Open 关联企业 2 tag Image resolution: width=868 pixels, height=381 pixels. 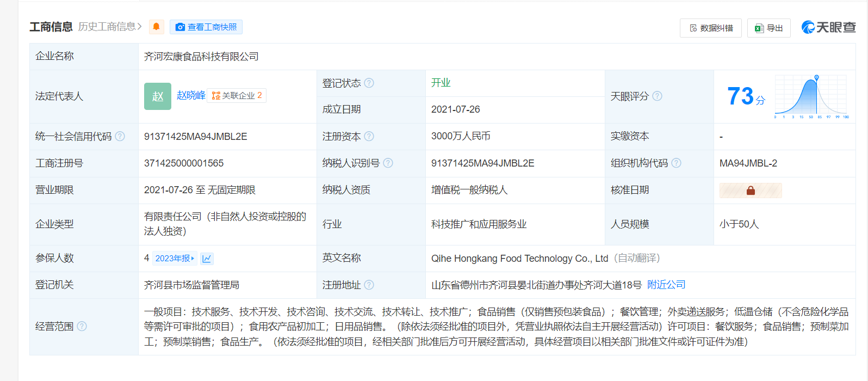coord(237,96)
